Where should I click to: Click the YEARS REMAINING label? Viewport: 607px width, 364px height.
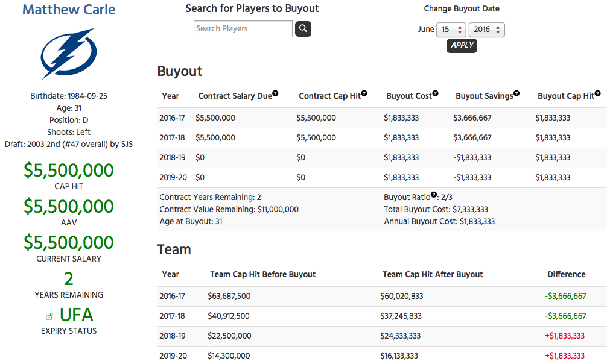click(69, 295)
